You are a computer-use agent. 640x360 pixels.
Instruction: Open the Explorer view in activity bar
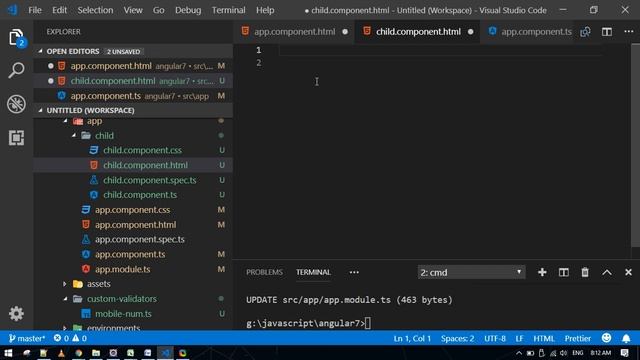tap(16, 38)
